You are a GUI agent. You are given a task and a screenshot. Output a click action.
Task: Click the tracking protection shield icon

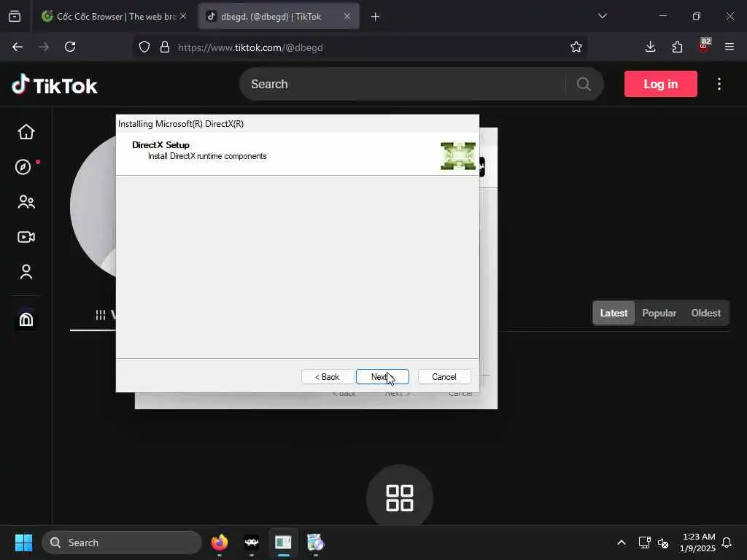pyautogui.click(x=144, y=47)
